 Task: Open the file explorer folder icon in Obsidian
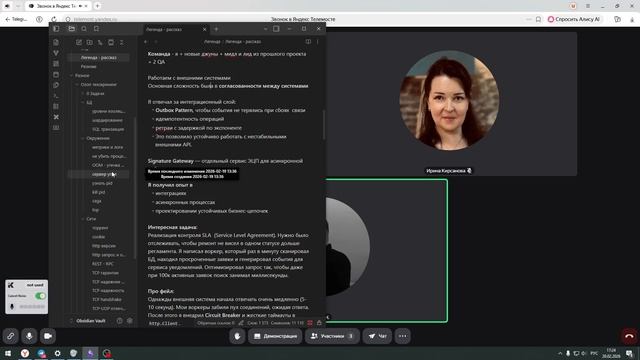pos(72,29)
